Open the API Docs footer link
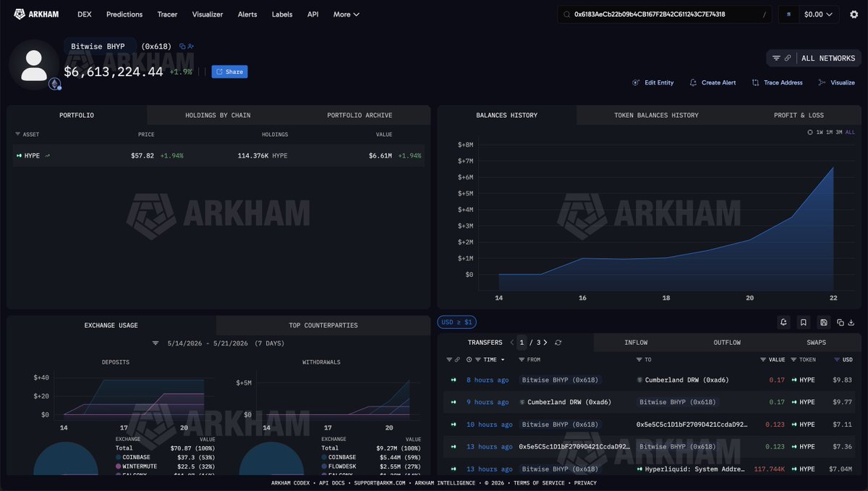The height and width of the screenshot is (491, 868). point(332,483)
